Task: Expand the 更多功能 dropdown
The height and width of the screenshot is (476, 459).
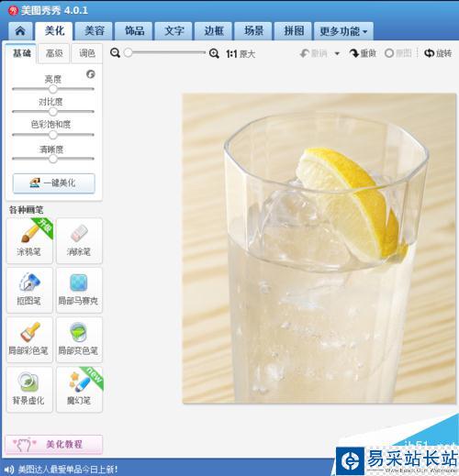Action: (343, 31)
